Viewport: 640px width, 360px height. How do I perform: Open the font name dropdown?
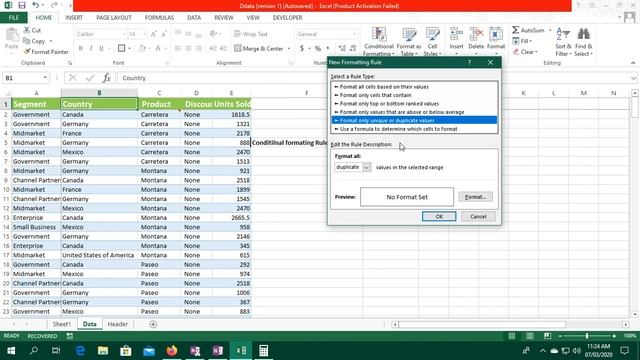pyautogui.click(x=124, y=34)
